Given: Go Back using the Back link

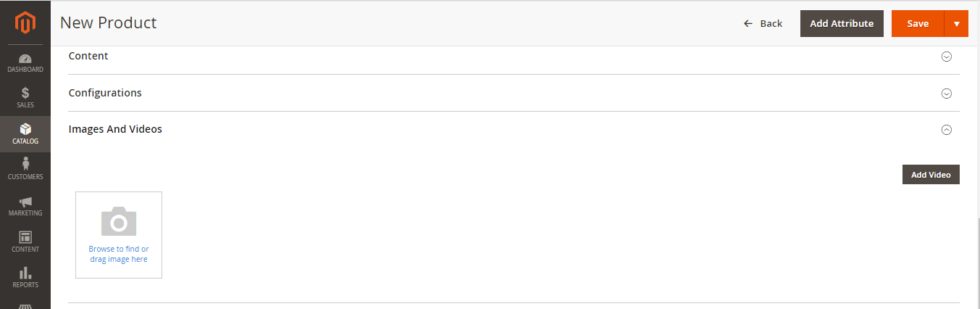Looking at the screenshot, I should coord(763,23).
